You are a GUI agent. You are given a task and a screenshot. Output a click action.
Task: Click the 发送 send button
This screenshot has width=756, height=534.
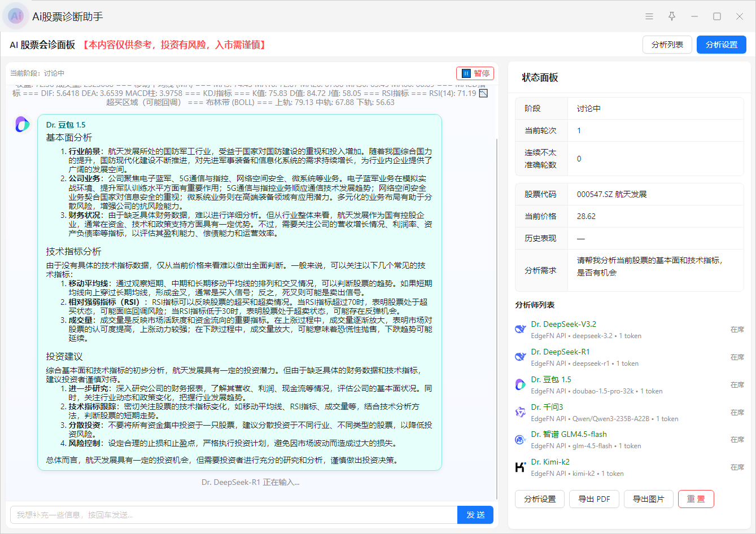click(475, 515)
